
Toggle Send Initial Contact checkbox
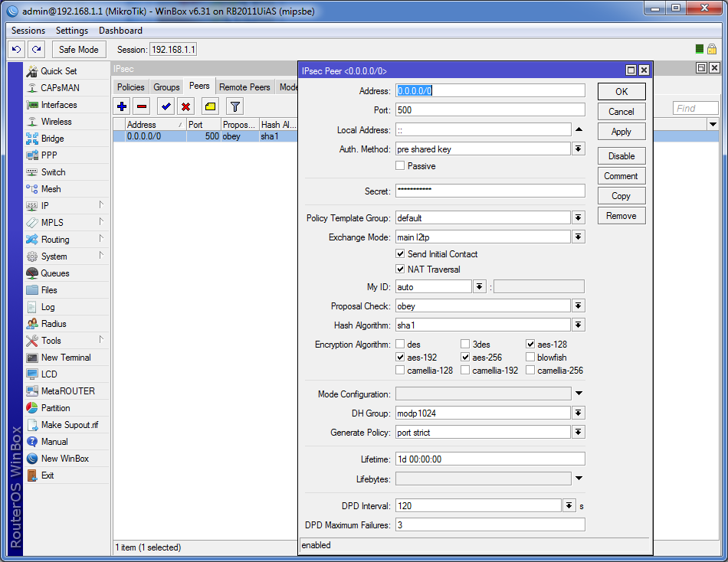(x=400, y=254)
